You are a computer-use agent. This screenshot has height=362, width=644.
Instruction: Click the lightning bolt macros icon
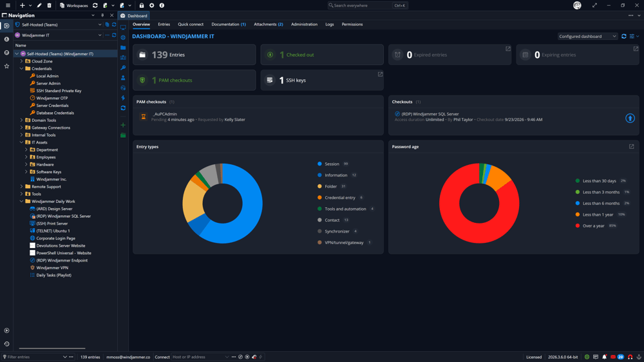[x=123, y=98]
